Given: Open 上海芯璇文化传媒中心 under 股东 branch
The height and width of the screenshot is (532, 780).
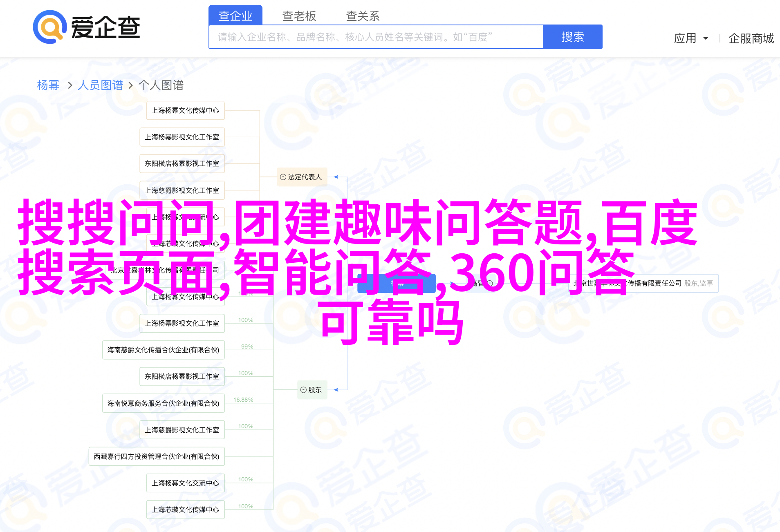Looking at the screenshot, I should point(186,510).
